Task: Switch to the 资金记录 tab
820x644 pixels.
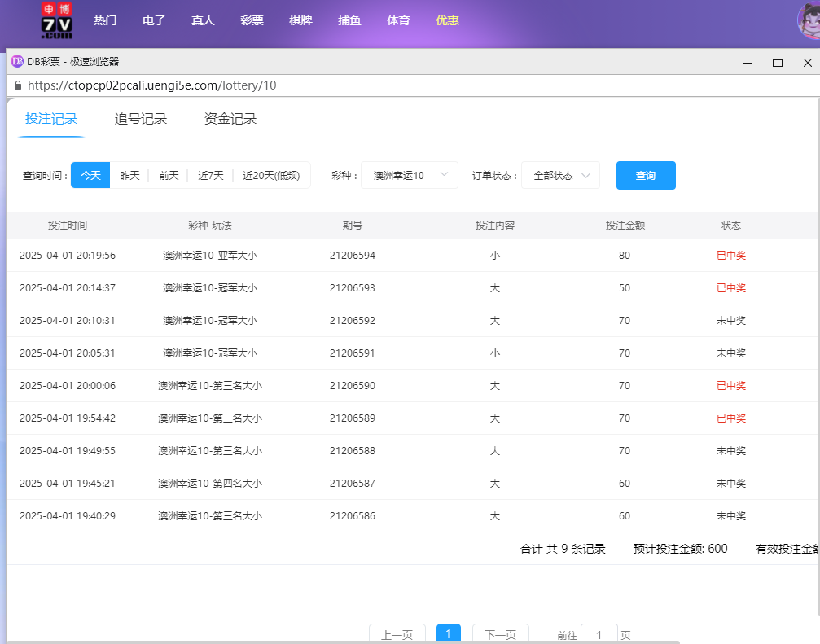Action: (229, 117)
